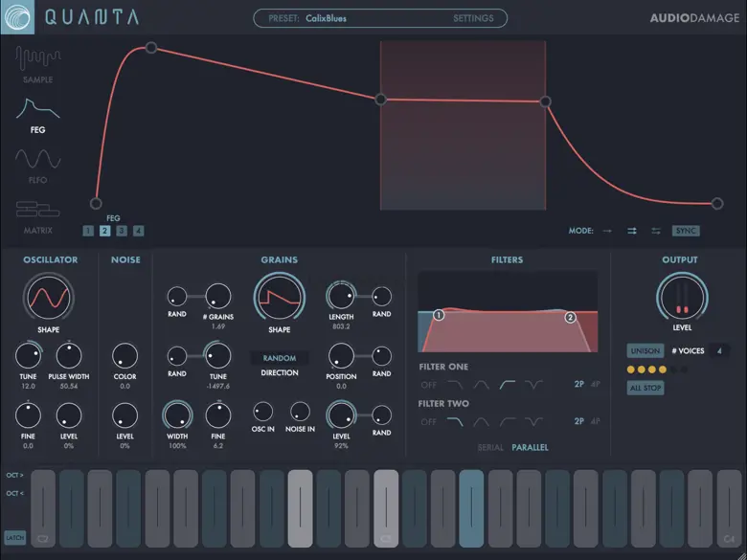Set envelope mode to one-shot arrow
747x560 pixels.
point(606,231)
